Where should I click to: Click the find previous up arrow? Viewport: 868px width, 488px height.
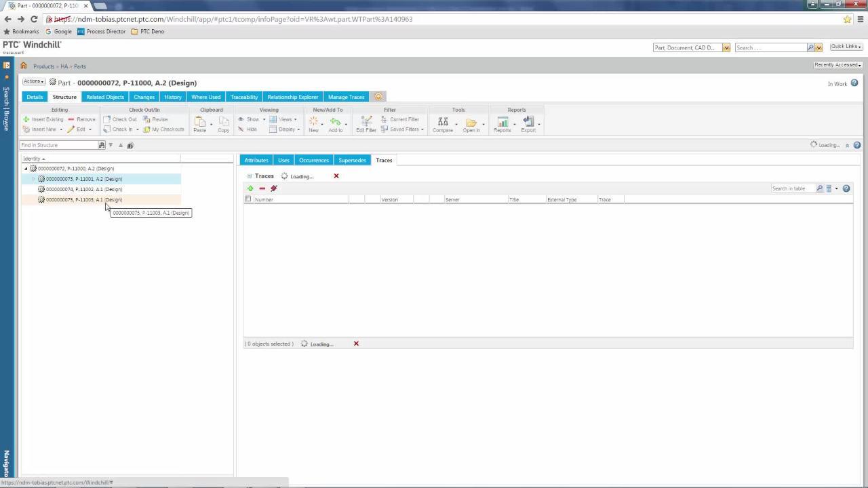[121, 145]
